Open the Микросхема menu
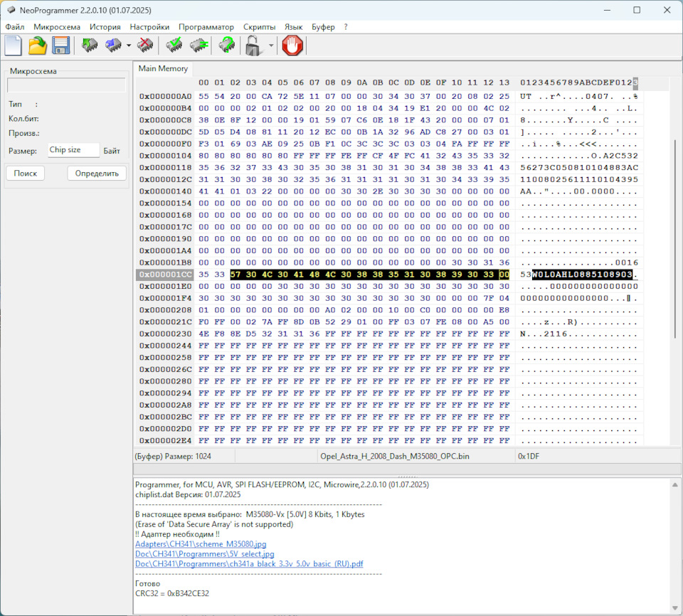The image size is (683, 616). [x=57, y=26]
